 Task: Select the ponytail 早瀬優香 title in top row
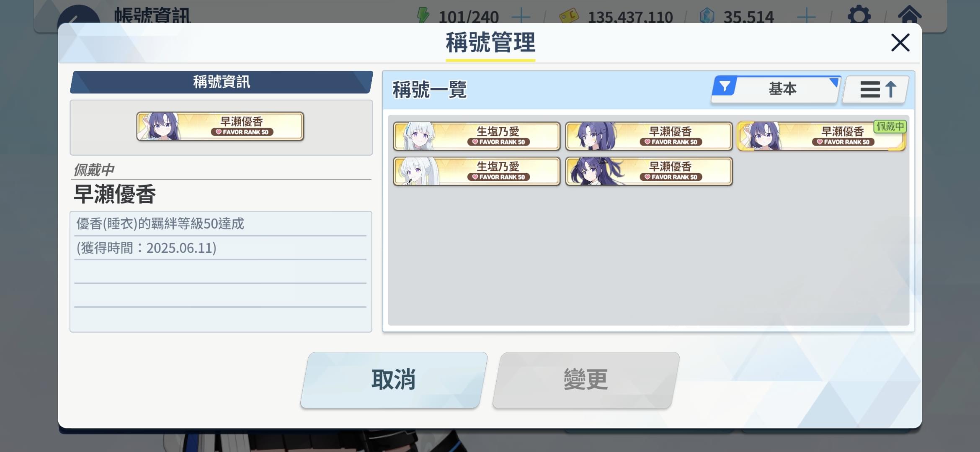tap(649, 136)
